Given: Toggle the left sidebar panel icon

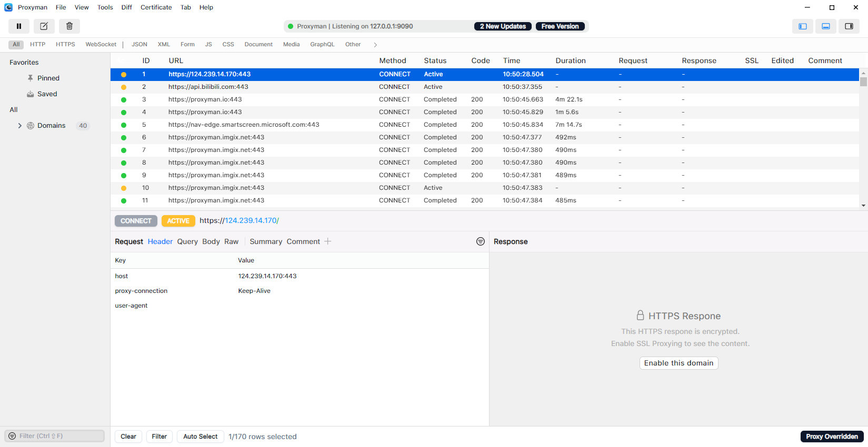Looking at the screenshot, I should [803, 26].
